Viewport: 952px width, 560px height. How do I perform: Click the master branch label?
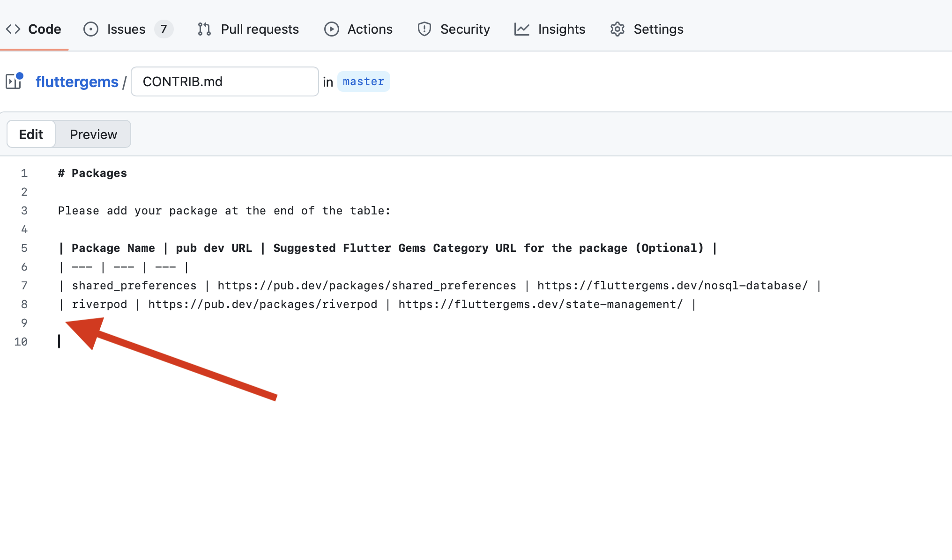(364, 81)
